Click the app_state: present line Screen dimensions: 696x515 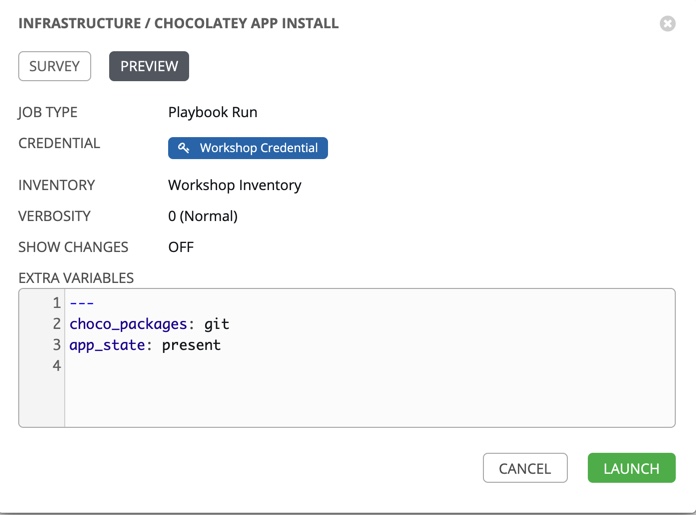point(145,345)
